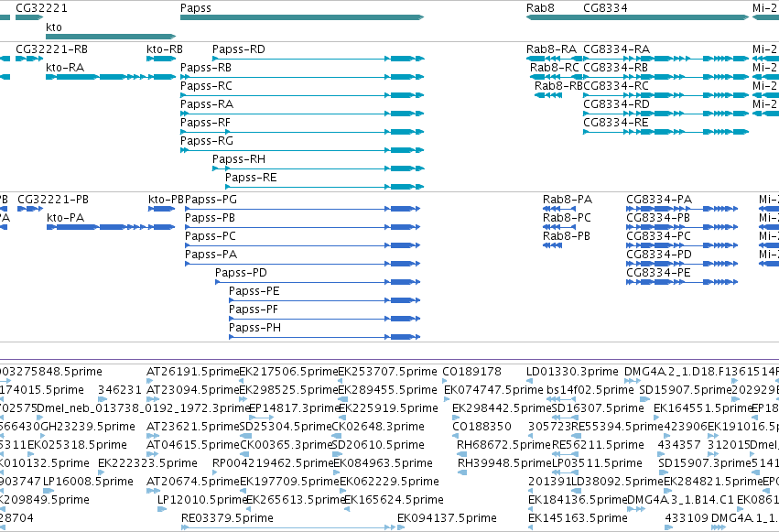Select the CG8334-PC label
Screen dimensions: 779x532
pyautogui.click(x=658, y=236)
